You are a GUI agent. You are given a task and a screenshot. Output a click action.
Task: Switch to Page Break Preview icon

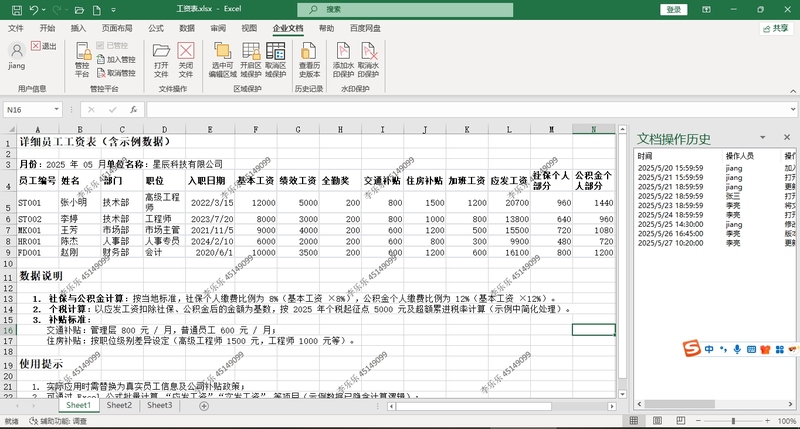pos(681,421)
